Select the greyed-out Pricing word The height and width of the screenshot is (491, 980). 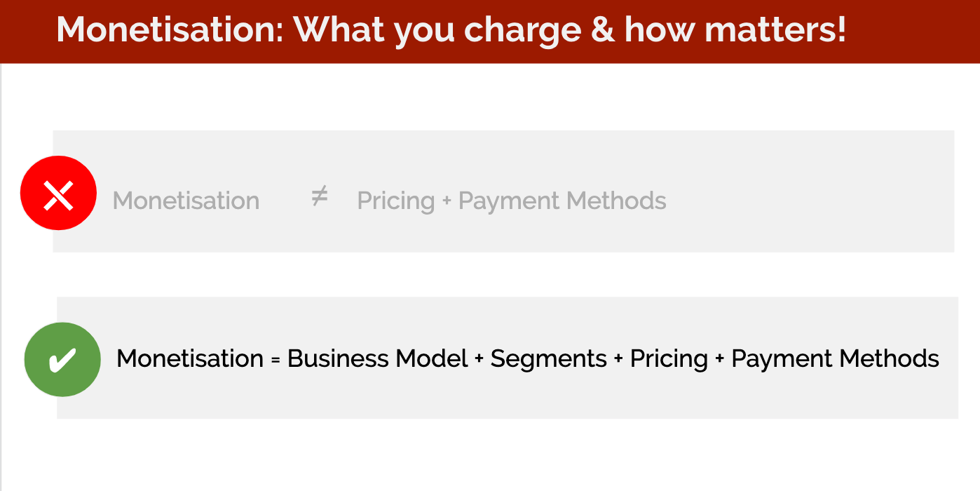point(395,202)
